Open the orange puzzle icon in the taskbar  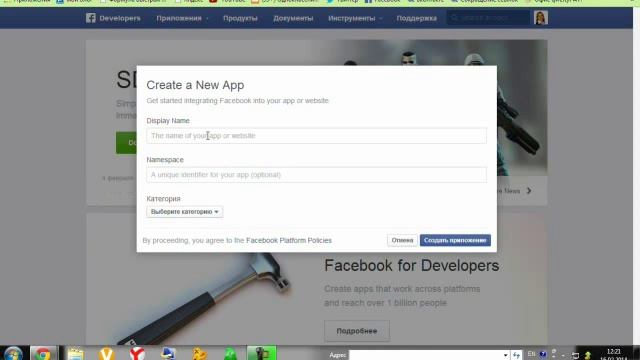pyautogui.click(x=199, y=353)
